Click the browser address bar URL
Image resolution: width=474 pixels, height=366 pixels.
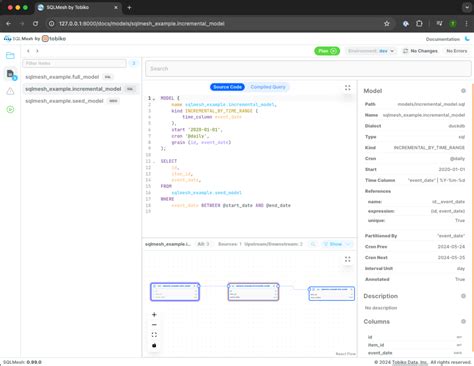[142, 24]
